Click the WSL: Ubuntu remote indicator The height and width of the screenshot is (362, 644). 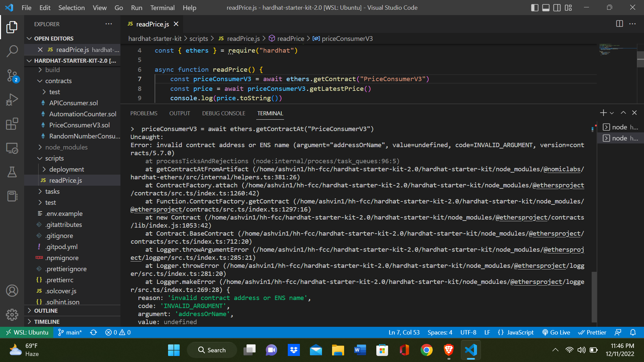[27, 332]
